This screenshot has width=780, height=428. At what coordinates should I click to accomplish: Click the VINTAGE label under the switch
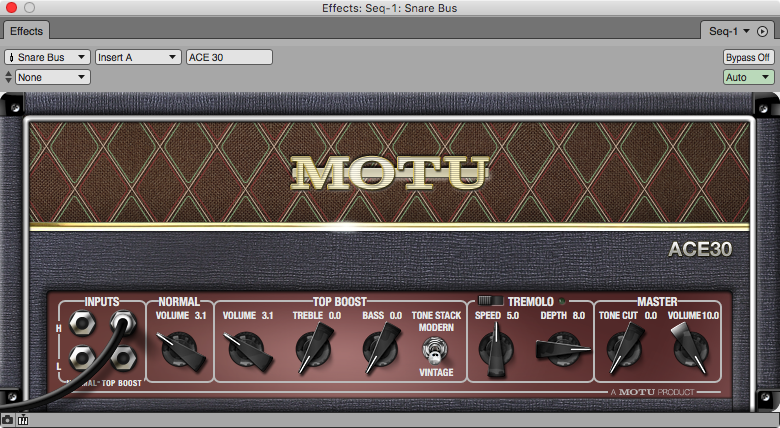pos(436,372)
